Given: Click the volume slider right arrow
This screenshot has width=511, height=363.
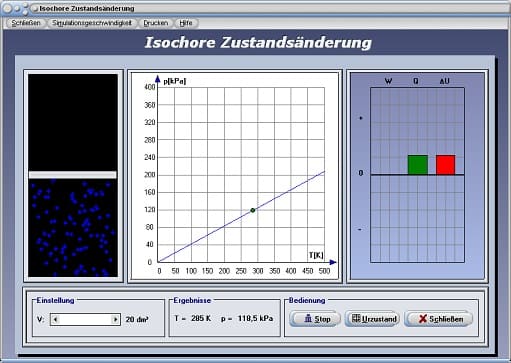Looking at the screenshot, I should (115, 319).
